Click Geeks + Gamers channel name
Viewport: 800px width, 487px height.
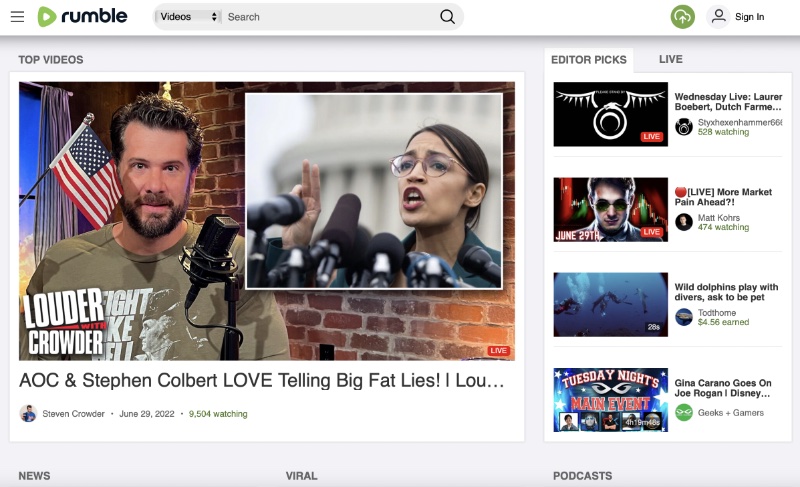tap(731, 413)
